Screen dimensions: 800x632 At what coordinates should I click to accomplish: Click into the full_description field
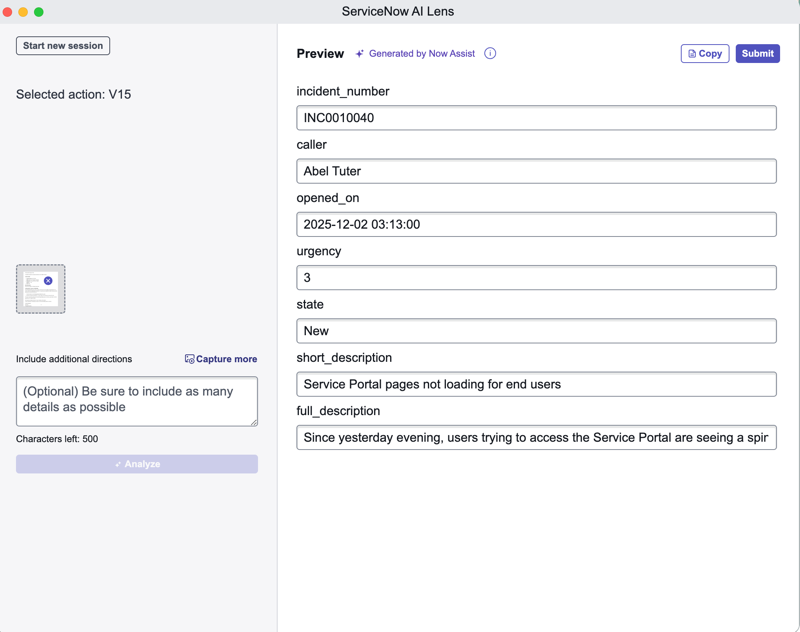click(536, 437)
